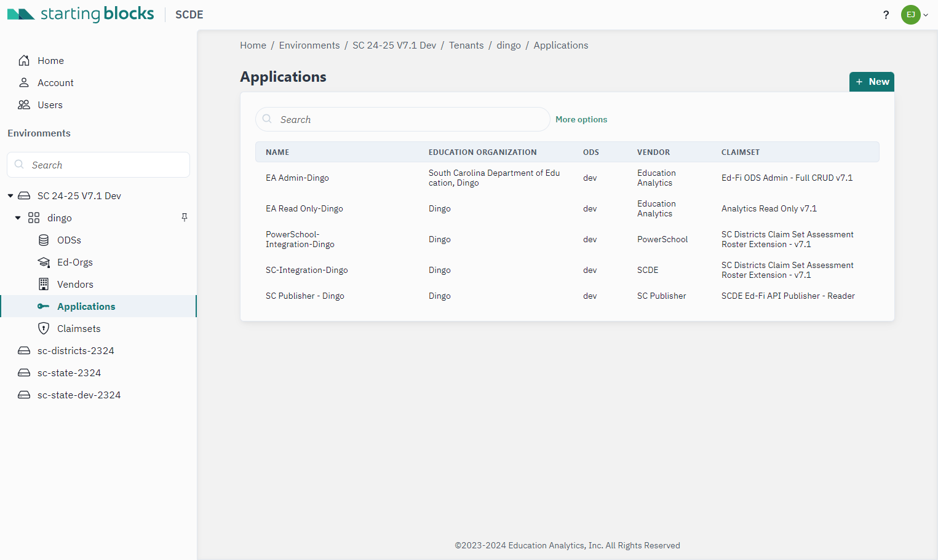Viewport: 938px width, 560px height.
Task: Unpin dingo tenant with pin icon
Action: [184, 218]
